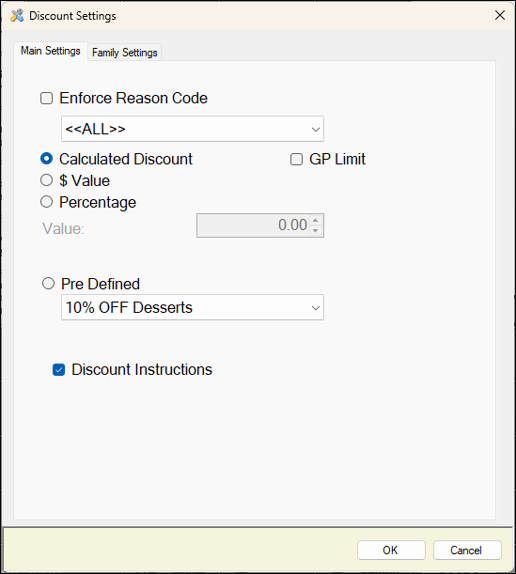Switch to the Main Settings tab
The image size is (516, 574).
point(51,51)
